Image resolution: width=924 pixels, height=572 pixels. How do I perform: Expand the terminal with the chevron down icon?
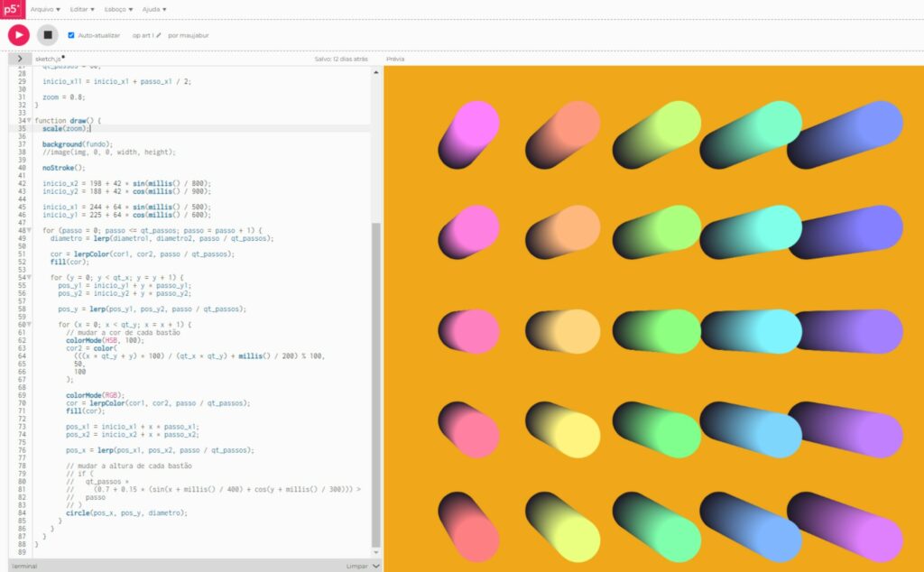click(x=376, y=566)
